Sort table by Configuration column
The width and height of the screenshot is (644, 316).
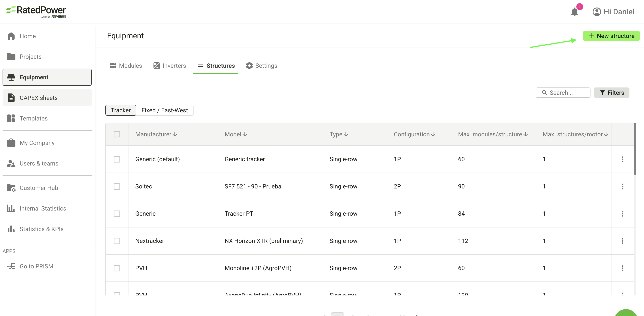pos(414,134)
